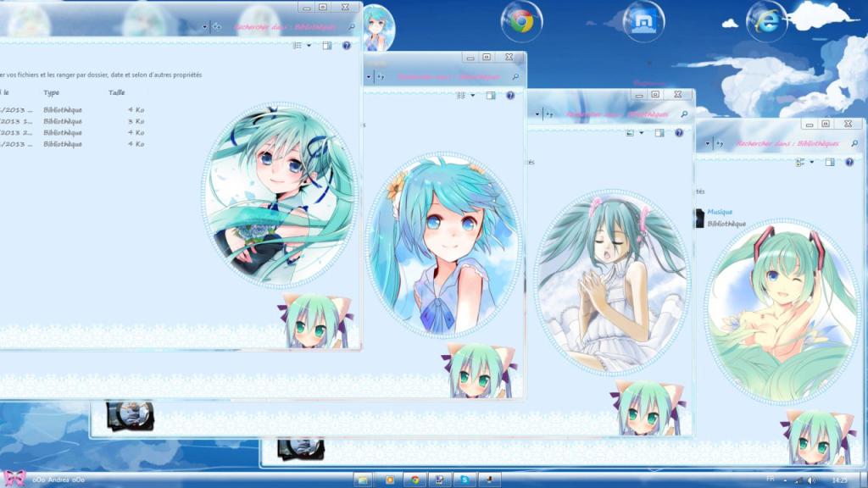Click the Show desktop button

865,480
